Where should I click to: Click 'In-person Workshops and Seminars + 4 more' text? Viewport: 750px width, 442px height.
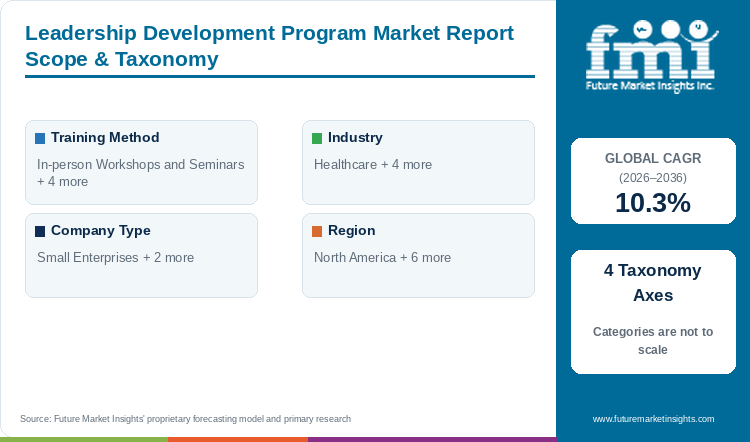[141, 173]
